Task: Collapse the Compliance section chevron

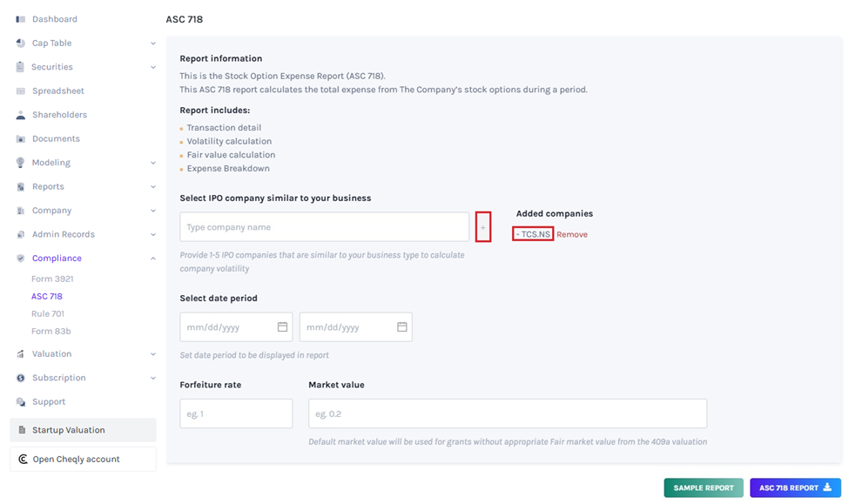Action: (153, 259)
